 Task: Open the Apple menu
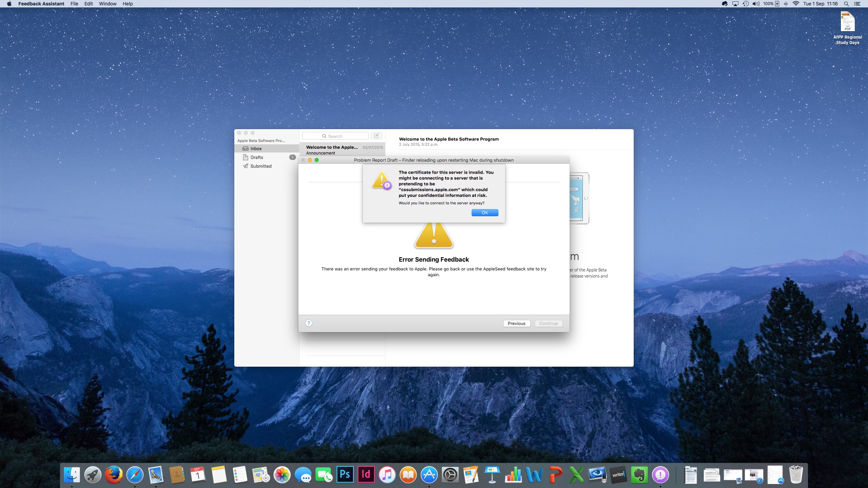pyautogui.click(x=9, y=4)
